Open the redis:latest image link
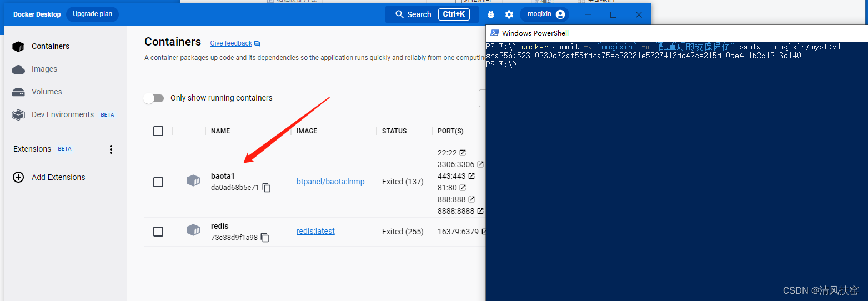The width and height of the screenshot is (868, 301). pos(315,231)
